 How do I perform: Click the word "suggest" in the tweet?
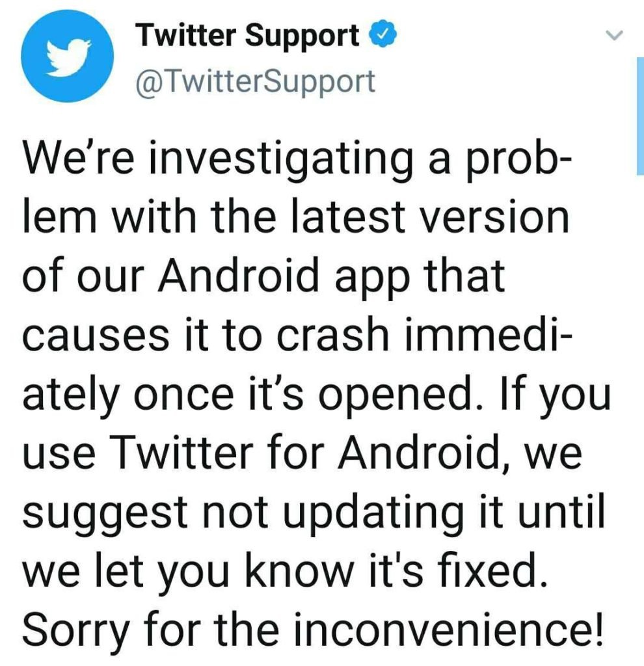(x=105, y=513)
